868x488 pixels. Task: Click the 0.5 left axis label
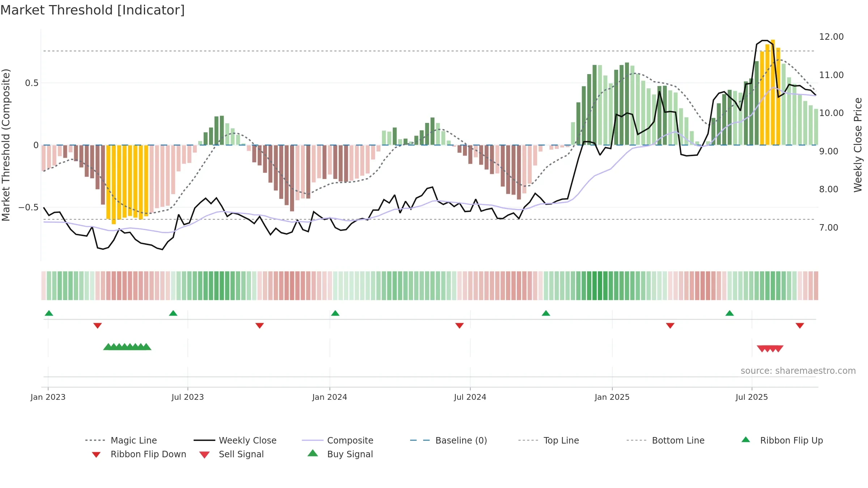click(x=32, y=83)
